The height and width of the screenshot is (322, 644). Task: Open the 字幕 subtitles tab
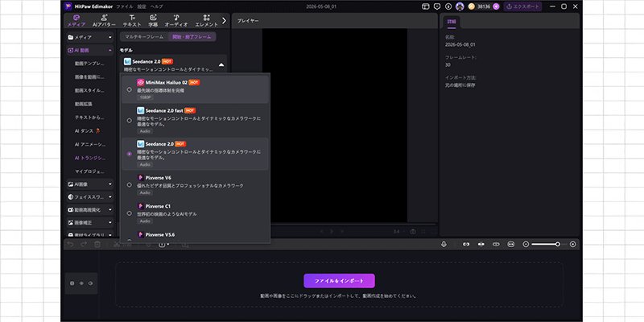pyautogui.click(x=153, y=21)
